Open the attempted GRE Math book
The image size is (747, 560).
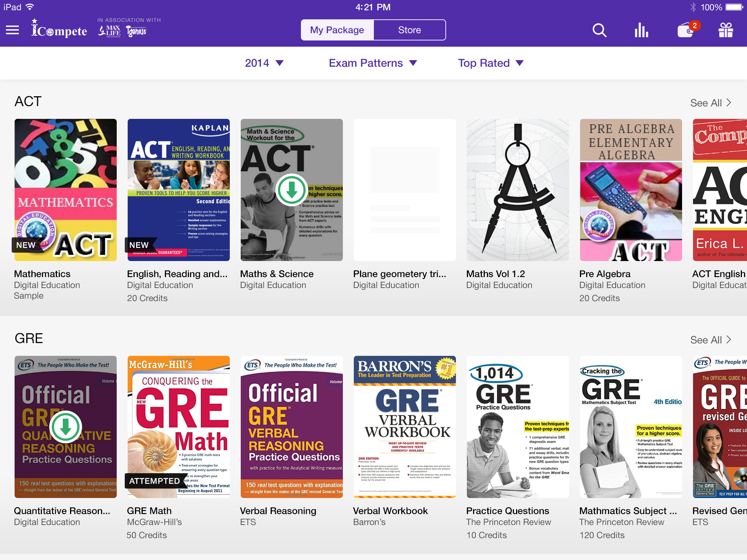coord(179,427)
